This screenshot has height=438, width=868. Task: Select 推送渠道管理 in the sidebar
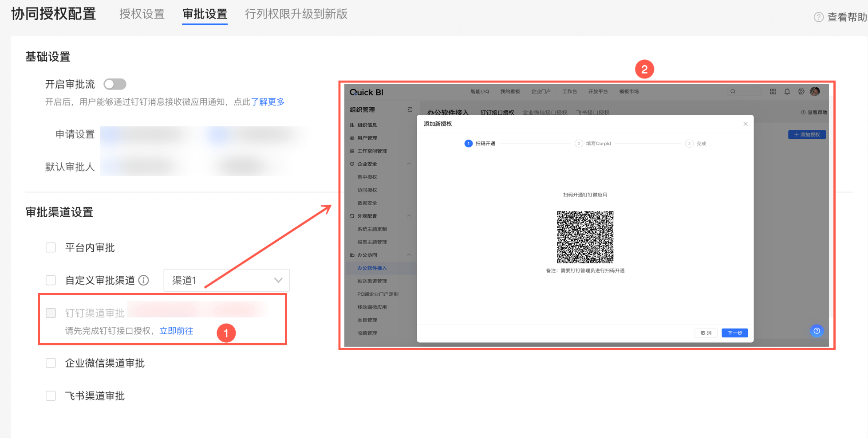372,281
